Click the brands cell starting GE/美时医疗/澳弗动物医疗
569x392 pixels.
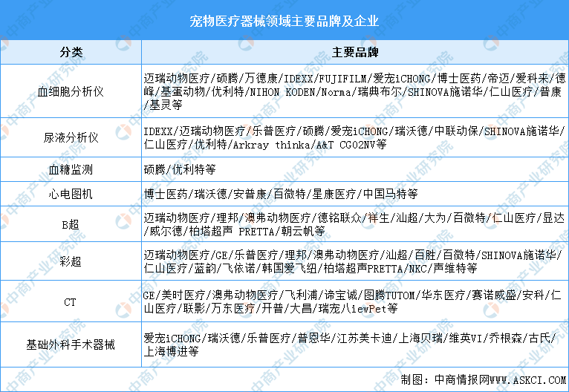point(355,301)
